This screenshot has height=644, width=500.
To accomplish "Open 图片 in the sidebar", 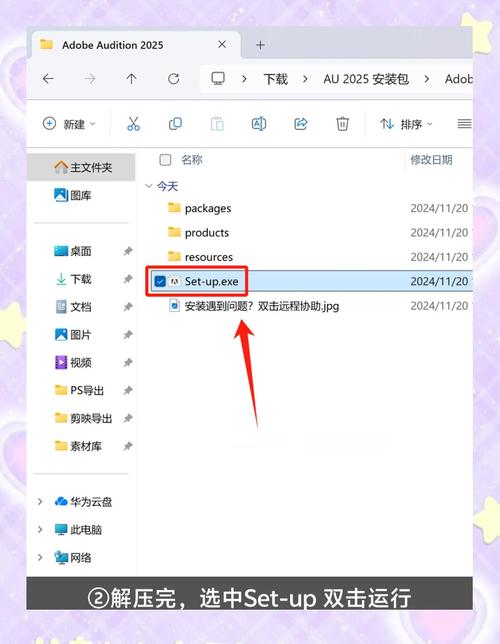I will coord(81,335).
